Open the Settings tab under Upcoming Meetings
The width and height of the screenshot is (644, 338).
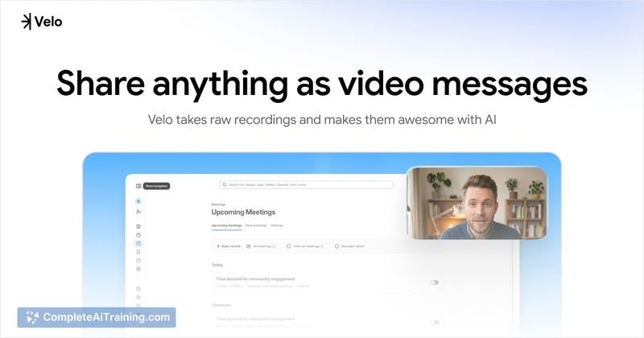(276, 225)
